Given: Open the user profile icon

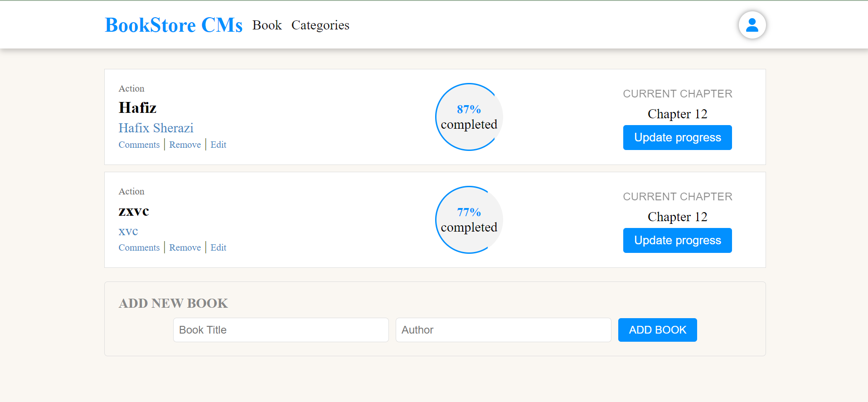Looking at the screenshot, I should pyautogui.click(x=752, y=24).
